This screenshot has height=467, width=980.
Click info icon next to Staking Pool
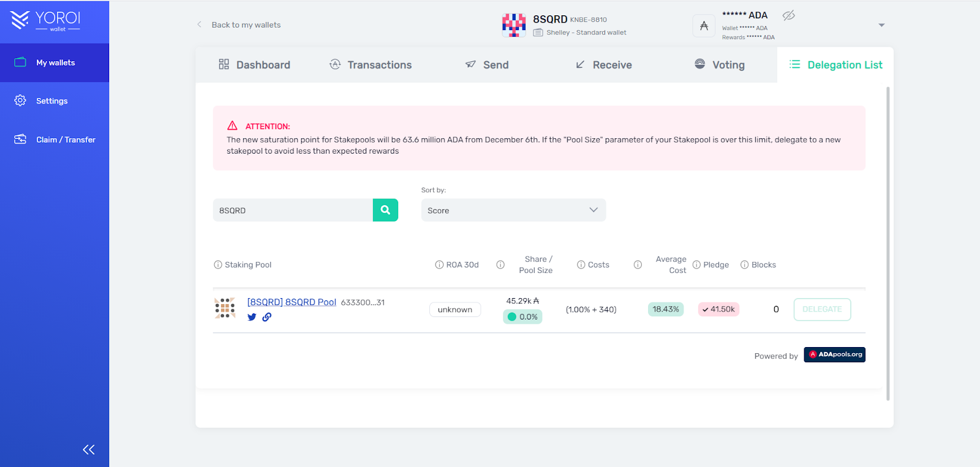218,265
